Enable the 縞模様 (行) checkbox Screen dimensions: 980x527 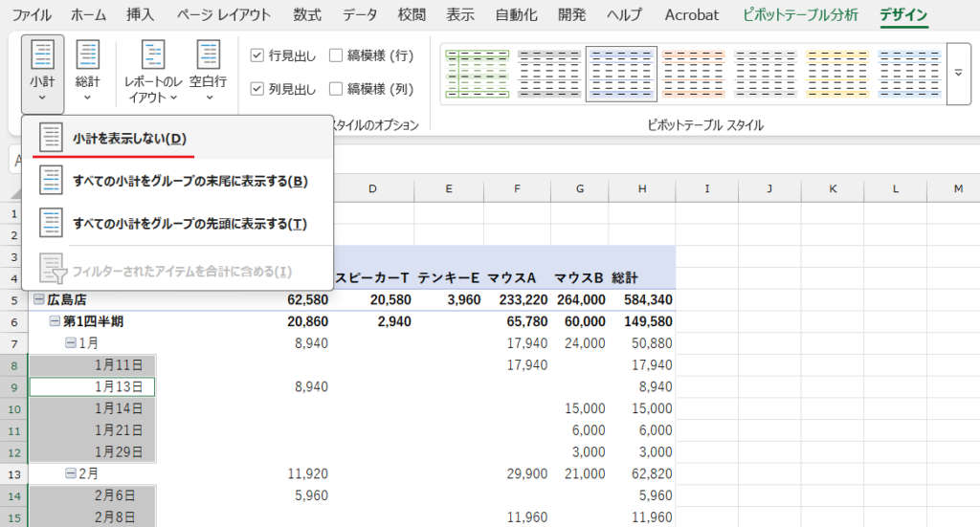pos(336,55)
